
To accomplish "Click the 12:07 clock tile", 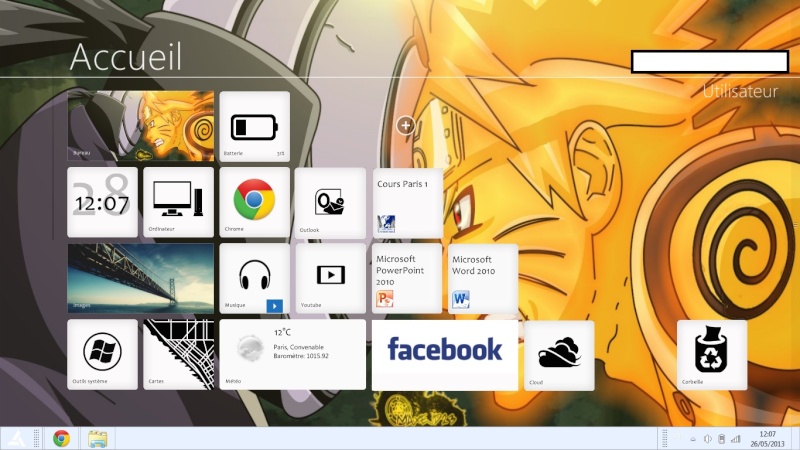I will tap(102, 202).
